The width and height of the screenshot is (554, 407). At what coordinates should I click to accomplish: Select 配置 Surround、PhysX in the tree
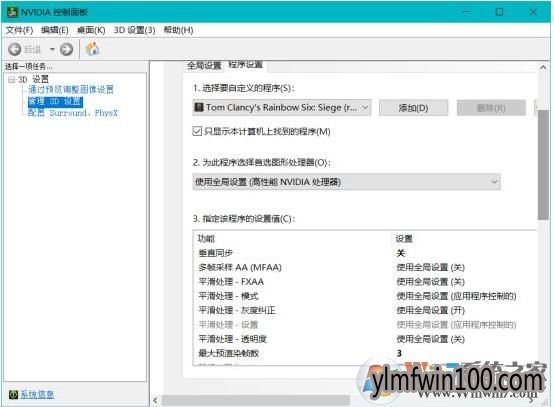pyautogui.click(x=73, y=113)
